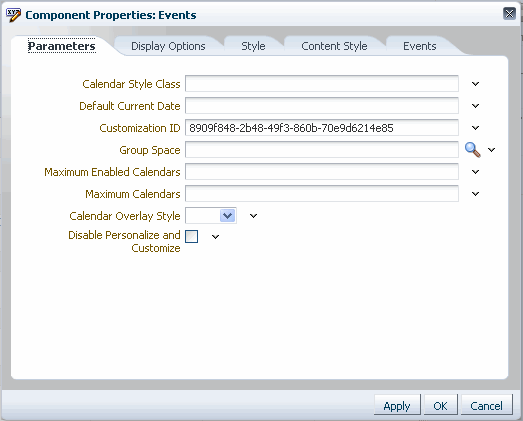The height and width of the screenshot is (421, 523).
Task: Confirm with the OK button
Action: (440, 405)
